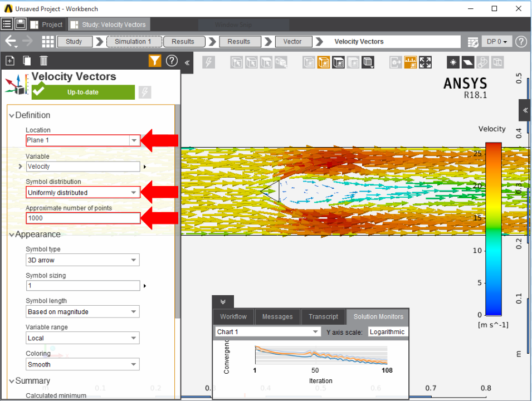Go forward with the greyed right arrow
This screenshot has width=532, height=401.
pyautogui.click(x=27, y=41)
